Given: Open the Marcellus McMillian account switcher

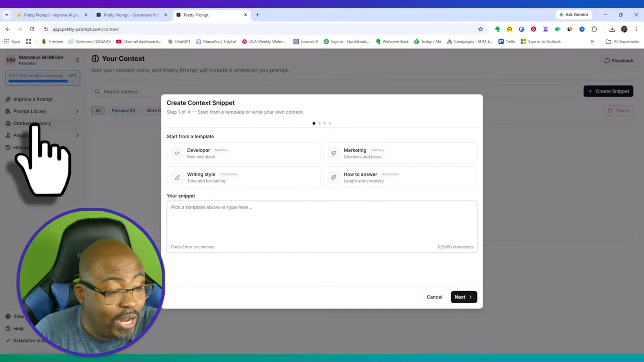Looking at the screenshot, I should point(43,60).
